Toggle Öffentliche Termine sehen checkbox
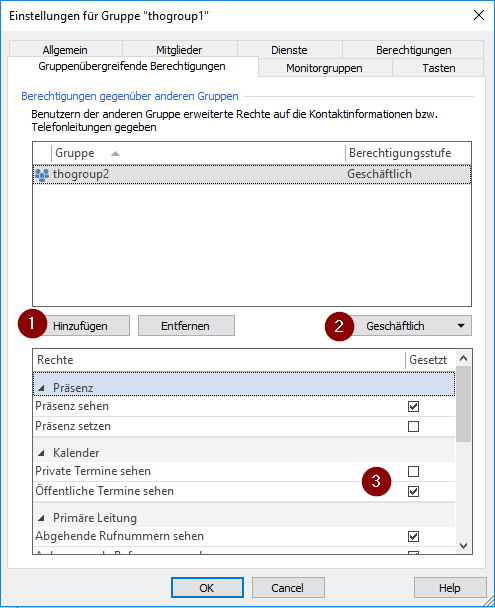The width and height of the screenshot is (495, 608). 413,492
